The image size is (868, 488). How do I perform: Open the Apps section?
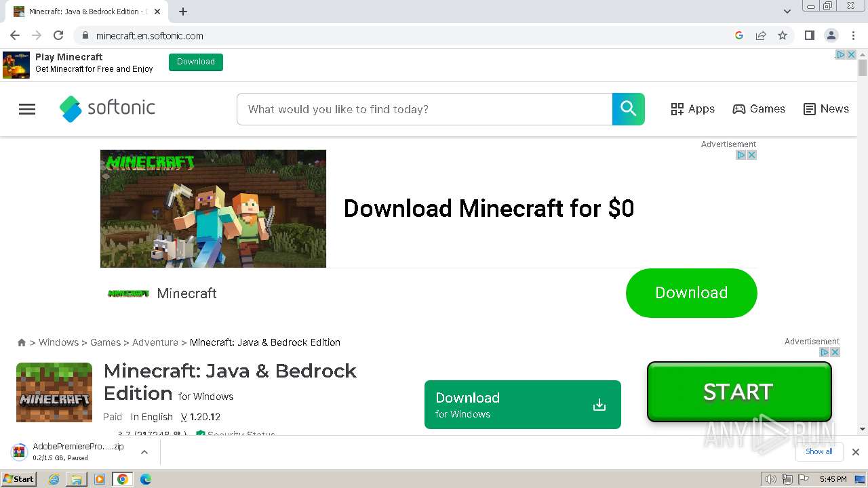tap(692, 109)
